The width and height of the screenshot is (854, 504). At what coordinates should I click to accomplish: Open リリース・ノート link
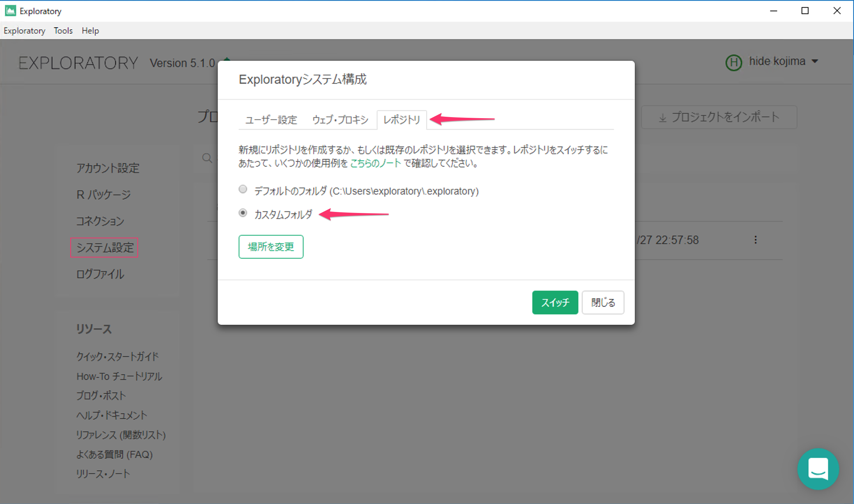click(103, 474)
